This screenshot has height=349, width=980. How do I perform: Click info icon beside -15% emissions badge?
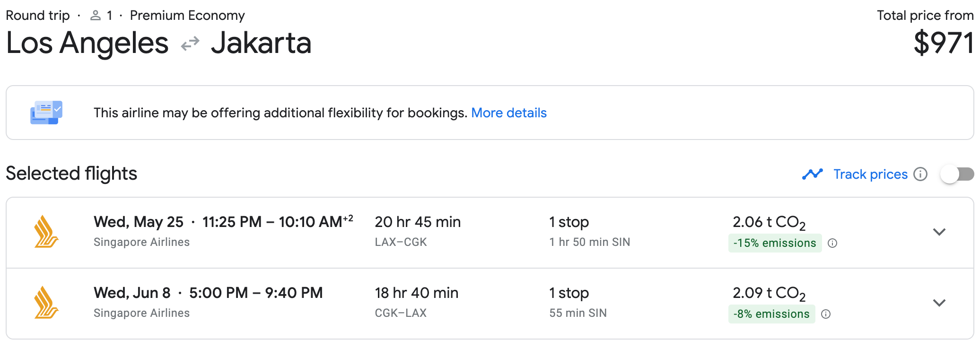coord(832,243)
